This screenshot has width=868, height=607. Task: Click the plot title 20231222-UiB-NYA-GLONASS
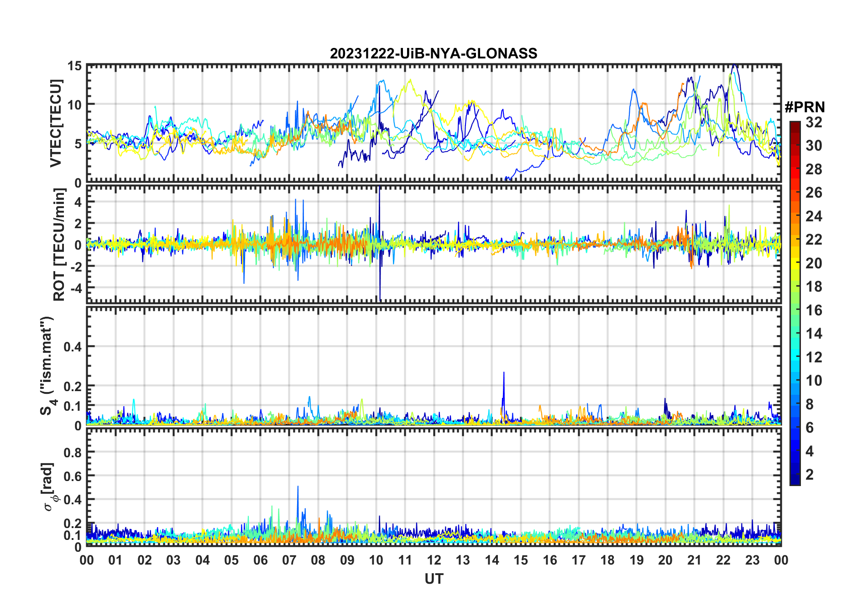click(434, 53)
